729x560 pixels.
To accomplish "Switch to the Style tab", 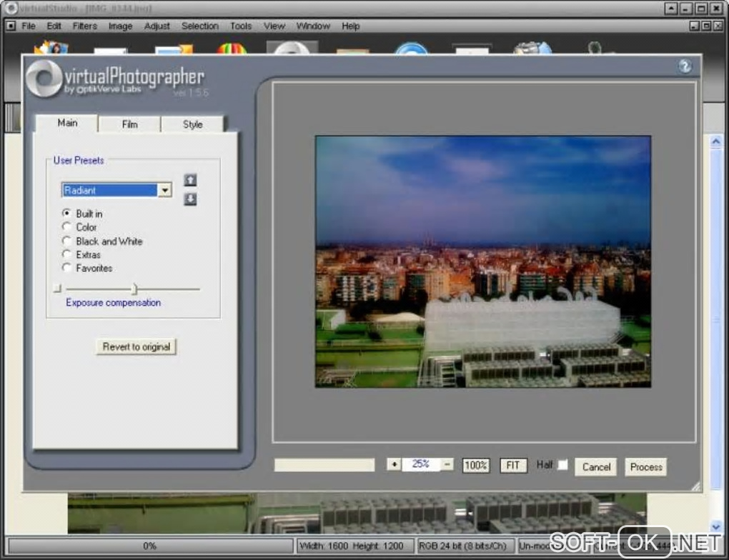I will click(x=192, y=124).
